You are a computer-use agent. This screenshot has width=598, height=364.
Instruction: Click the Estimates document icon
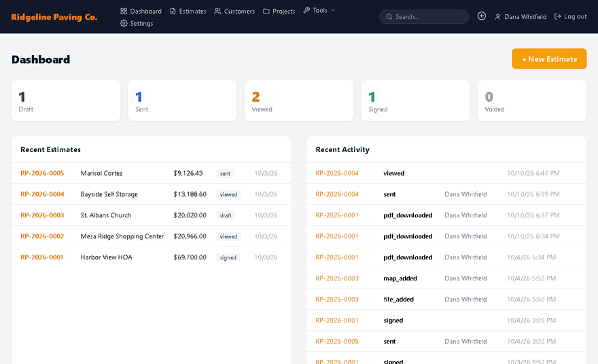(x=173, y=11)
